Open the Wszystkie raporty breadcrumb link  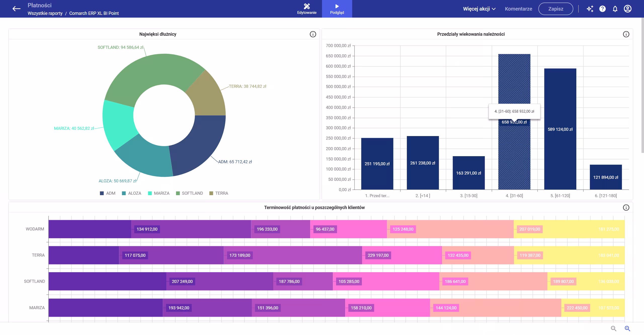pos(45,13)
